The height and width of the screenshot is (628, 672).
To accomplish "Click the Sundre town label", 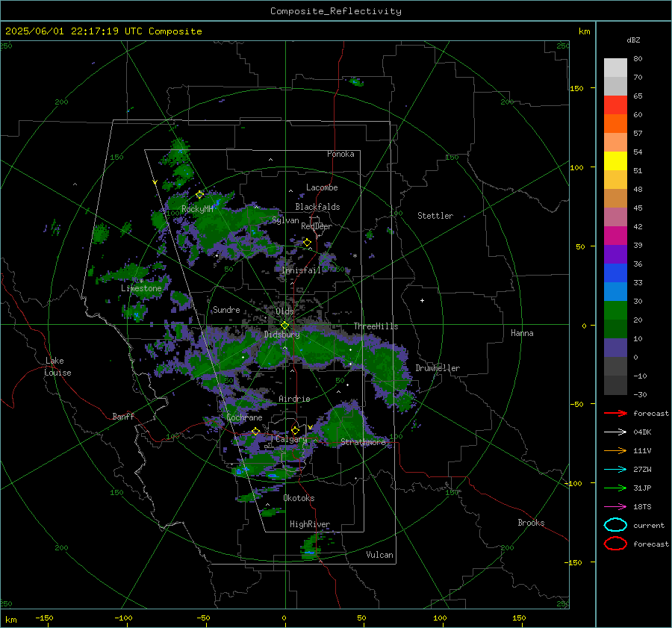I will (226, 310).
